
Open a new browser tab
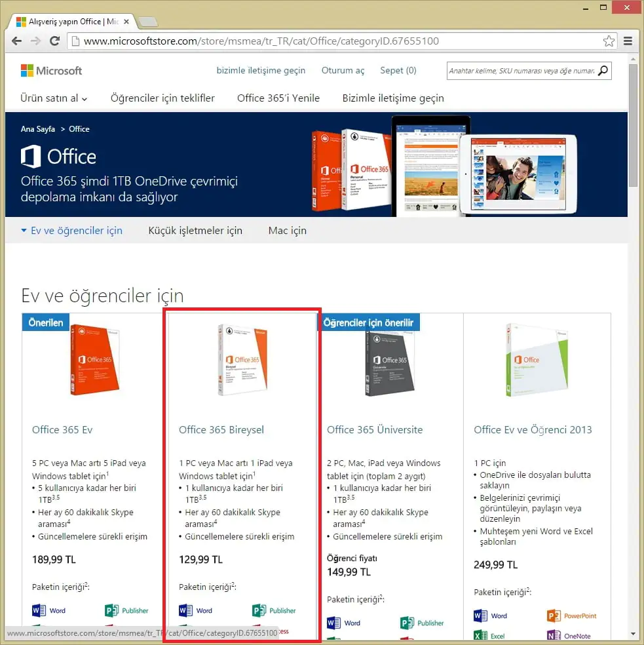tap(147, 22)
